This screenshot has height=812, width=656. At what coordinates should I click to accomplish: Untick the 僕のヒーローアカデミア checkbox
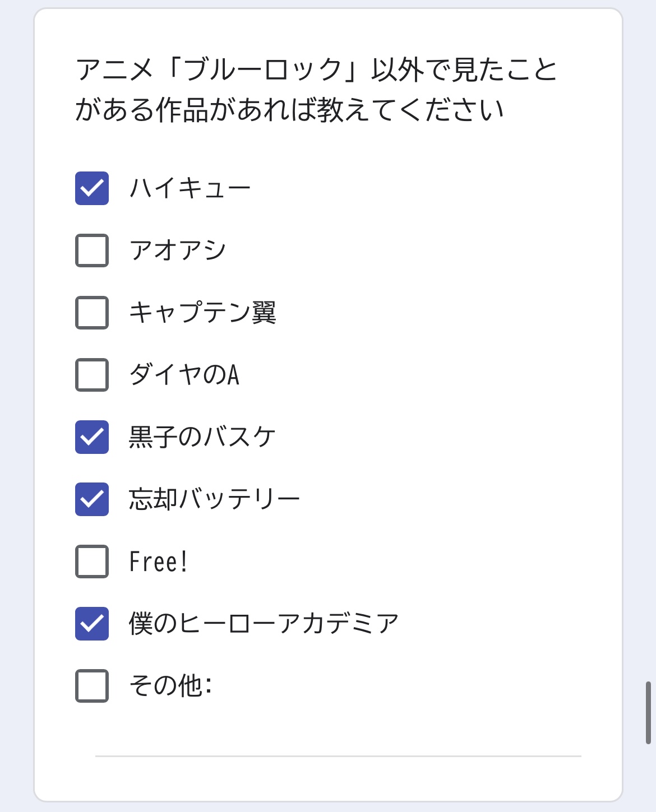tap(92, 624)
